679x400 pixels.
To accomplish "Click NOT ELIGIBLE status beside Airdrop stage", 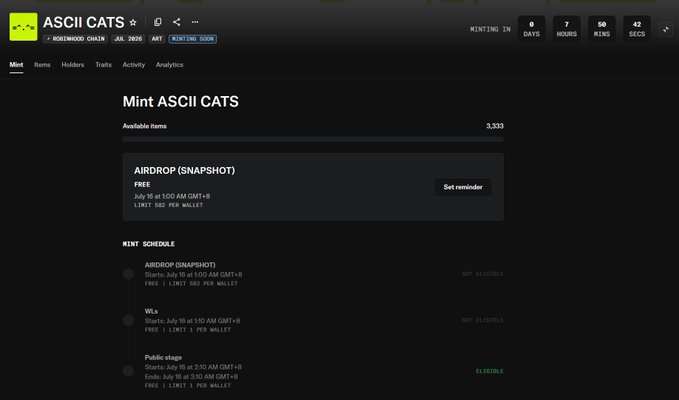I will (482, 274).
